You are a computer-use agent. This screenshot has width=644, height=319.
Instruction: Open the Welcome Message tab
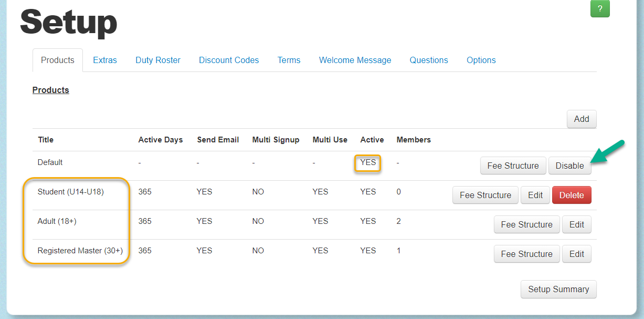click(x=355, y=60)
